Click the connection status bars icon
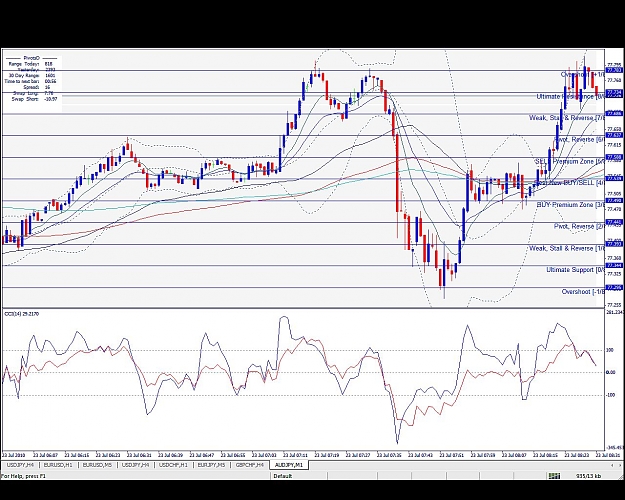This screenshot has width=625, height=500. (x=554, y=476)
